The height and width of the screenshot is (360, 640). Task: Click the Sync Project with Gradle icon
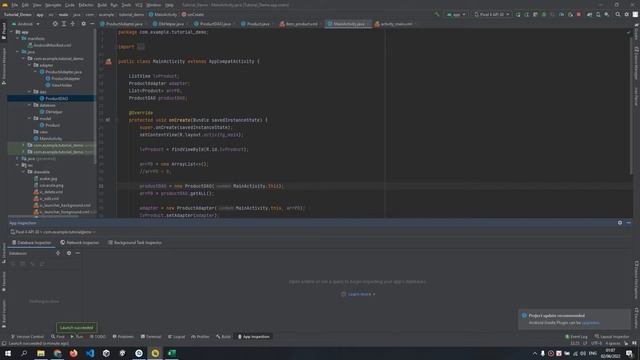(x=589, y=14)
